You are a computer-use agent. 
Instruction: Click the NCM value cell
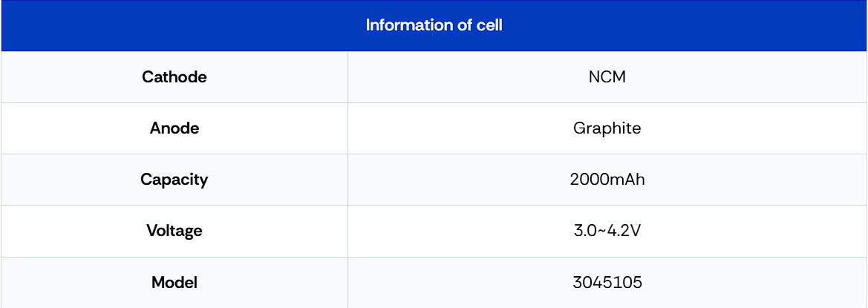click(x=607, y=77)
